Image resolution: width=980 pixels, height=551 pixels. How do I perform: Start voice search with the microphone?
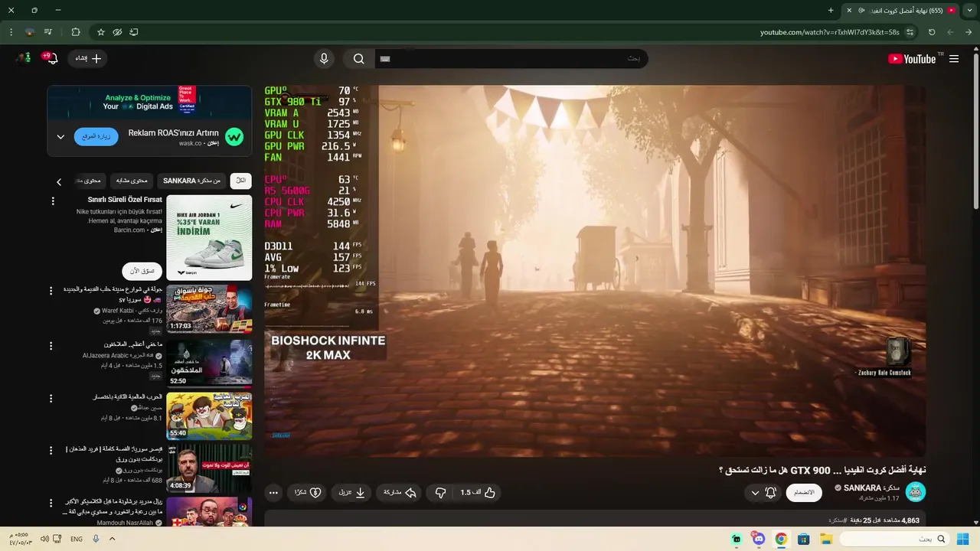coord(324,59)
